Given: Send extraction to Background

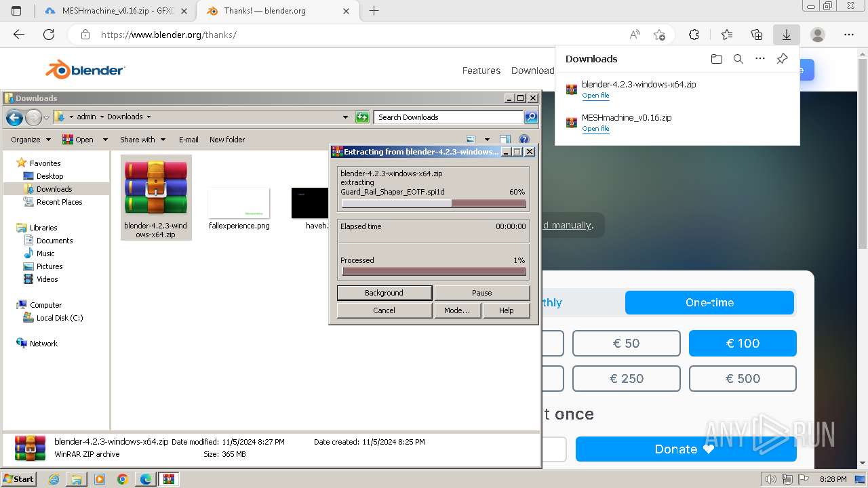Looking at the screenshot, I should pos(384,293).
